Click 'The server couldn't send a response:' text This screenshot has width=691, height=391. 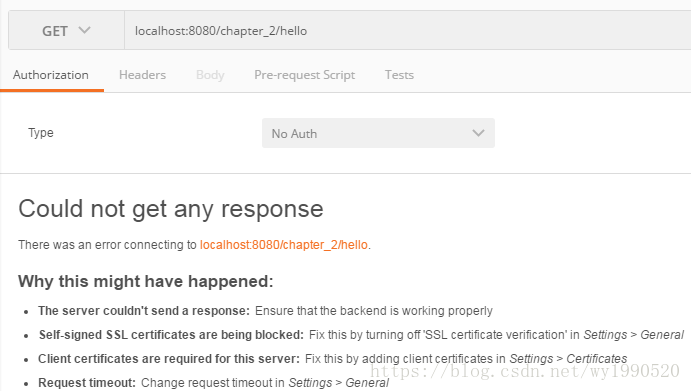tap(144, 311)
